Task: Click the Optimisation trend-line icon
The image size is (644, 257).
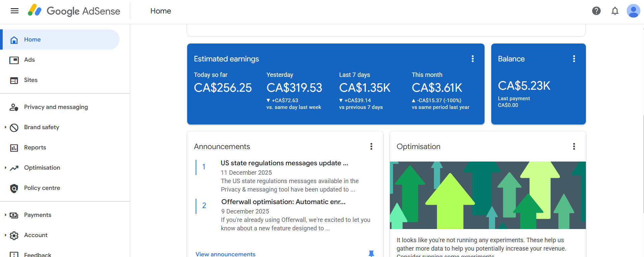Action: pos(14,168)
